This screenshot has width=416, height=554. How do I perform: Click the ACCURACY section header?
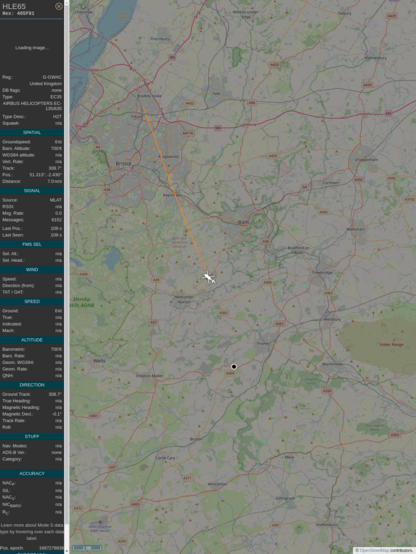coord(32,473)
